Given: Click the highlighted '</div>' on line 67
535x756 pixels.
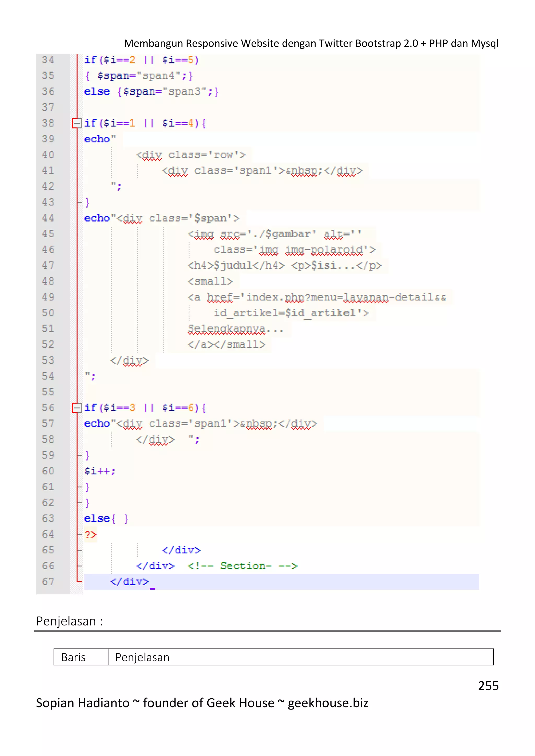Looking at the screenshot, I should (x=129, y=581).
